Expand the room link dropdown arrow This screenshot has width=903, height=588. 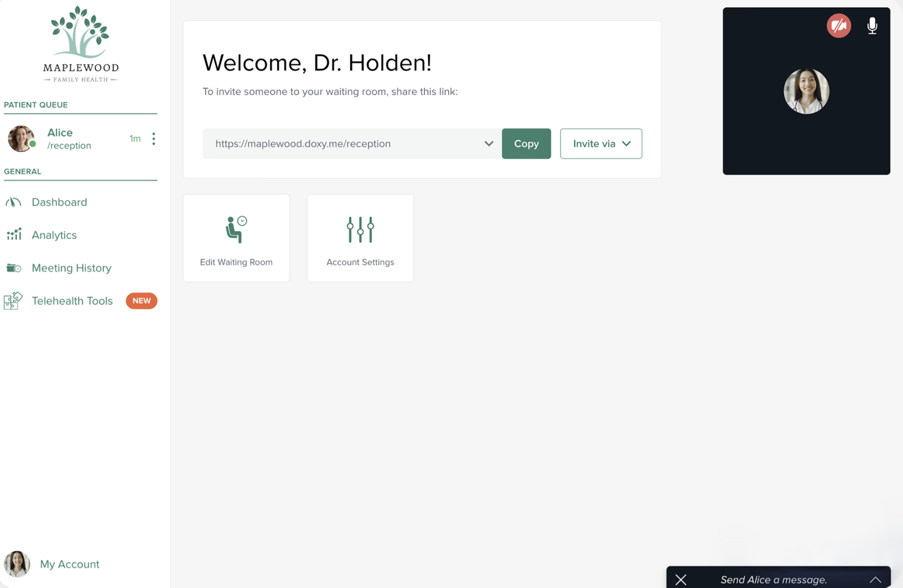coord(489,144)
